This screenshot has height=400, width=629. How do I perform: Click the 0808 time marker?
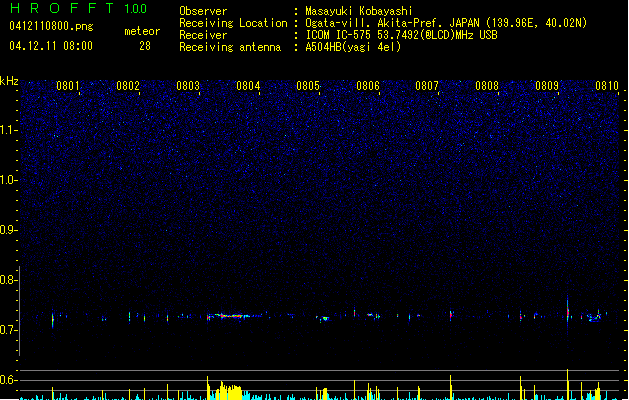(487, 86)
